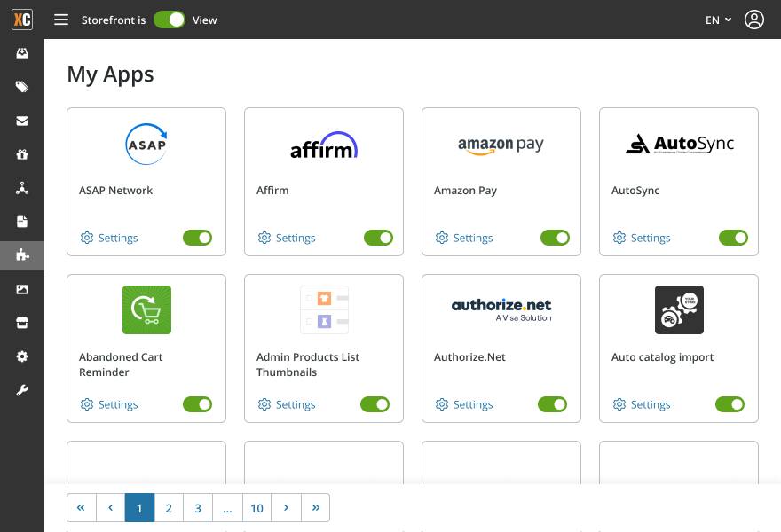Click the user profile icon
Image resolution: width=781 pixels, height=532 pixels.
coord(753,20)
